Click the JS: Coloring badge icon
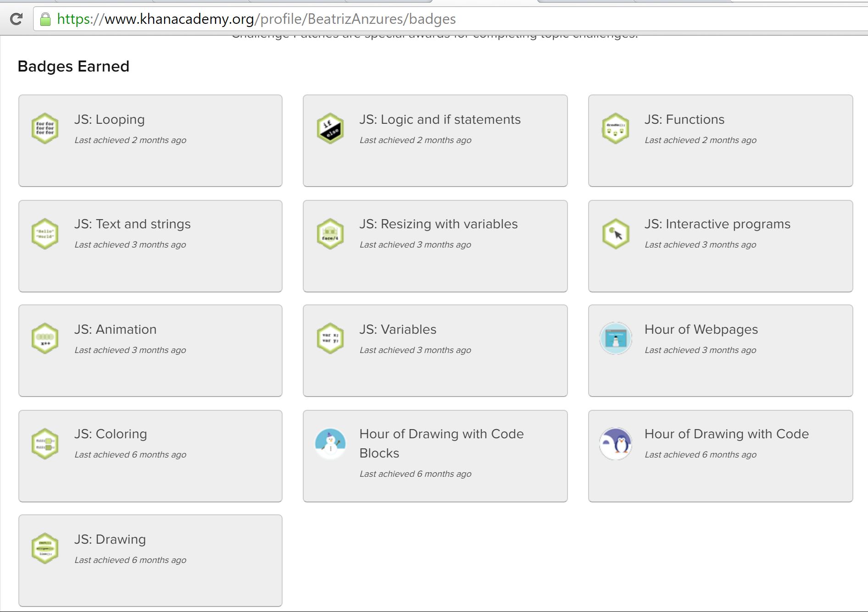 tap(45, 444)
